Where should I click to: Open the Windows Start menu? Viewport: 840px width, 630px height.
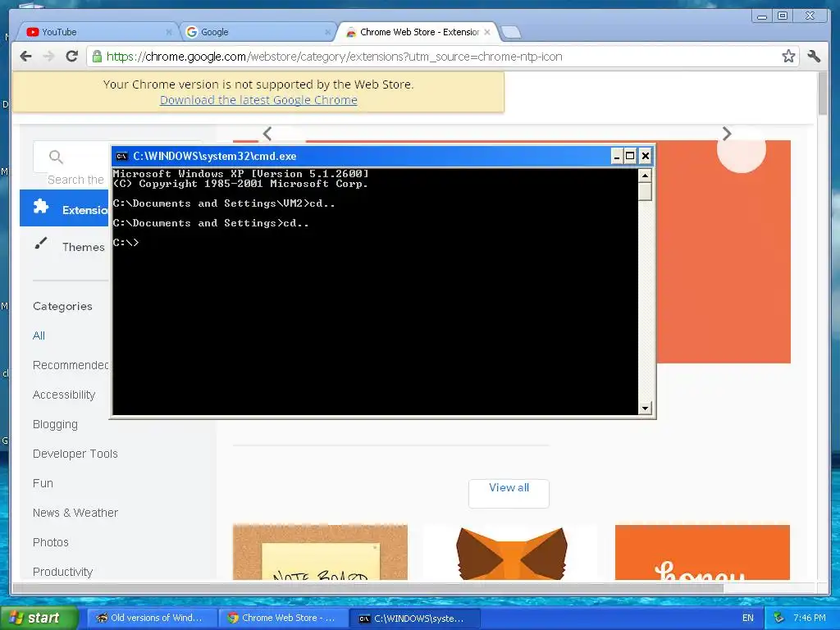click(39, 618)
